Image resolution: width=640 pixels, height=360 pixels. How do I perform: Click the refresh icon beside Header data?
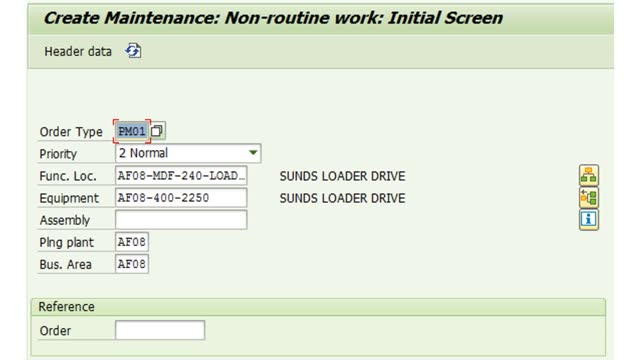point(133,51)
